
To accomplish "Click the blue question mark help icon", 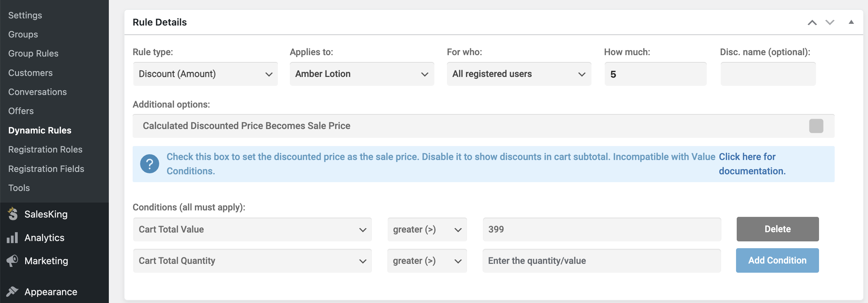I will point(150,164).
